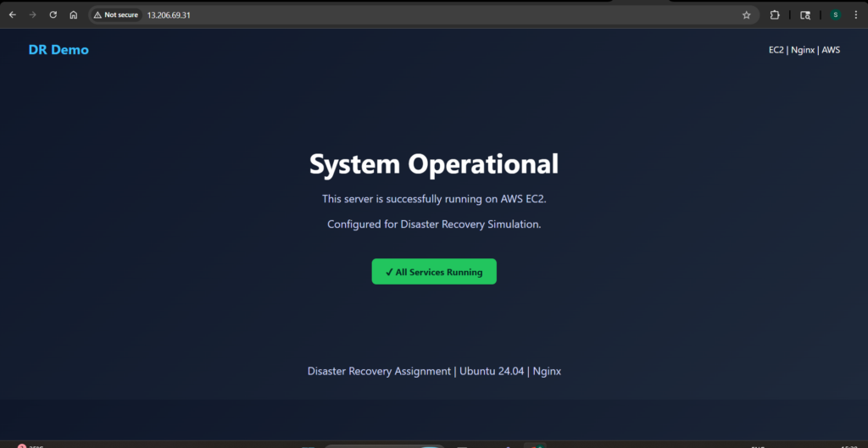Click the browser forward arrow

[33, 14]
